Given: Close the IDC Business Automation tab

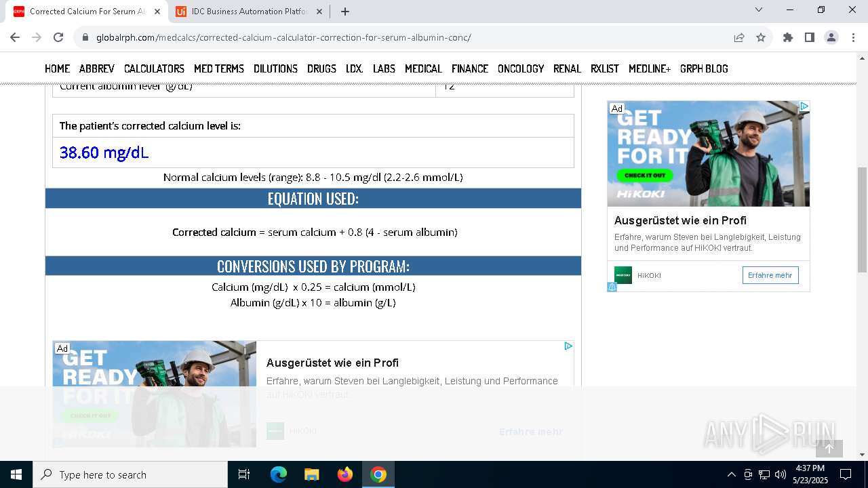Looking at the screenshot, I should click(x=319, y=11).
